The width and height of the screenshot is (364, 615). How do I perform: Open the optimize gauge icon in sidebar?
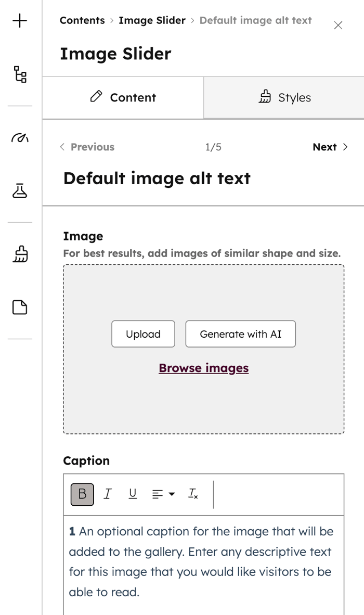20,138
